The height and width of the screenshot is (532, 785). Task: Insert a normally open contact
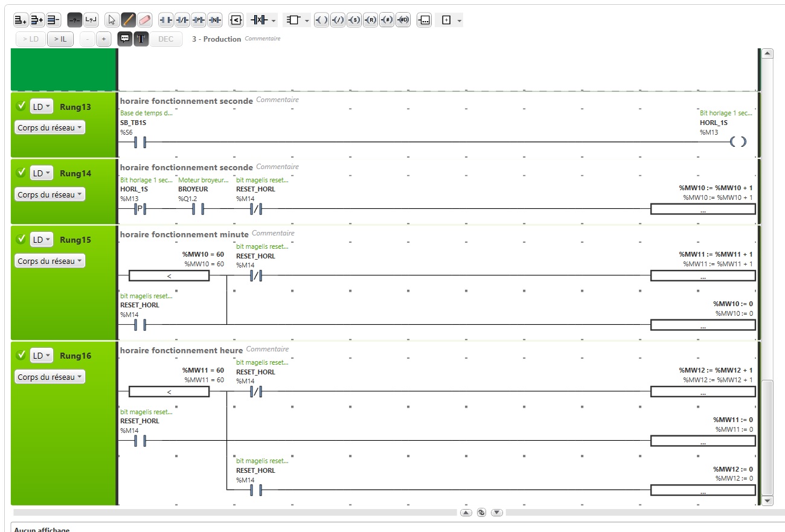pos(165,20)
